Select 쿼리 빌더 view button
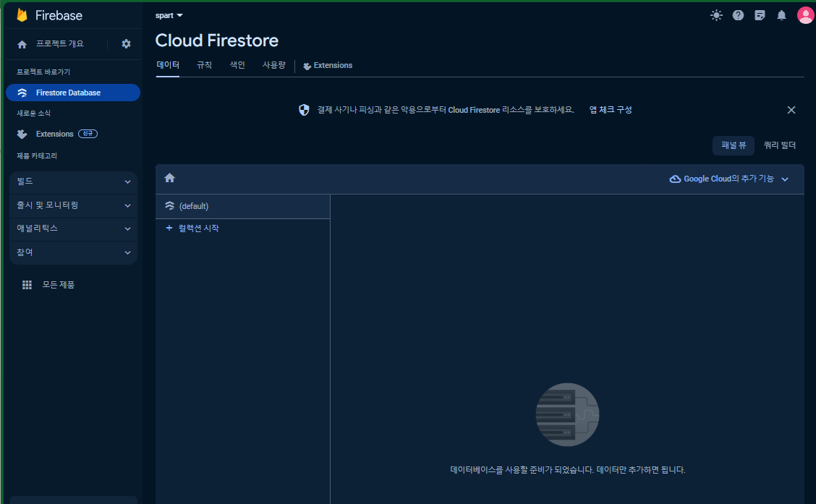This screenshot has width=816, height=504. point(780,145)
